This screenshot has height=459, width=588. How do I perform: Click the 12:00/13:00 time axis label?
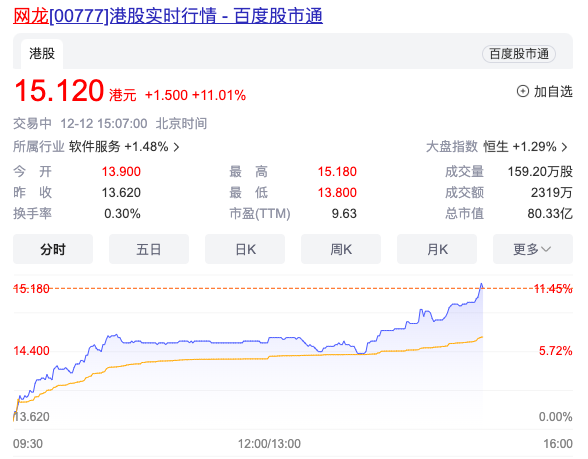click(269, 444)
